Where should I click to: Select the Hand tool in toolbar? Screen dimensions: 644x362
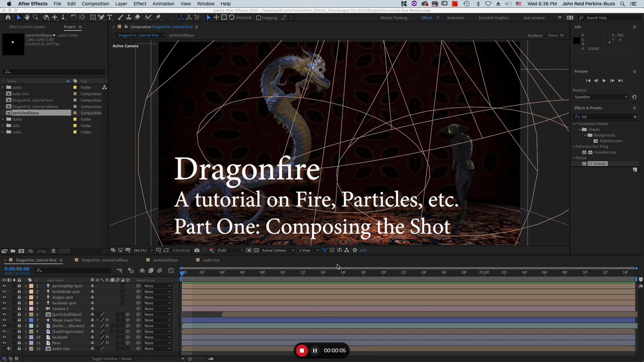coord(27,17)
